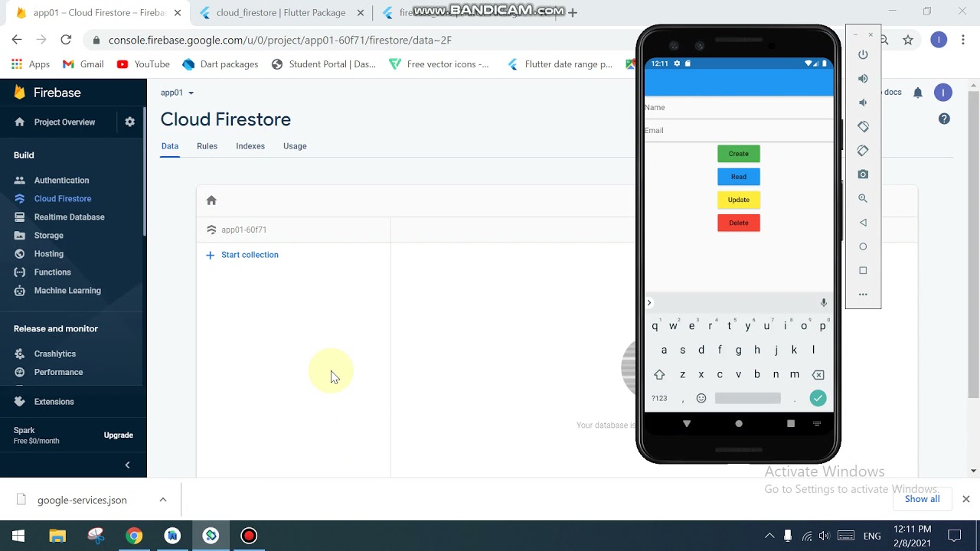Rotate emulator left icon
The image size is (980, 551).
863,126
